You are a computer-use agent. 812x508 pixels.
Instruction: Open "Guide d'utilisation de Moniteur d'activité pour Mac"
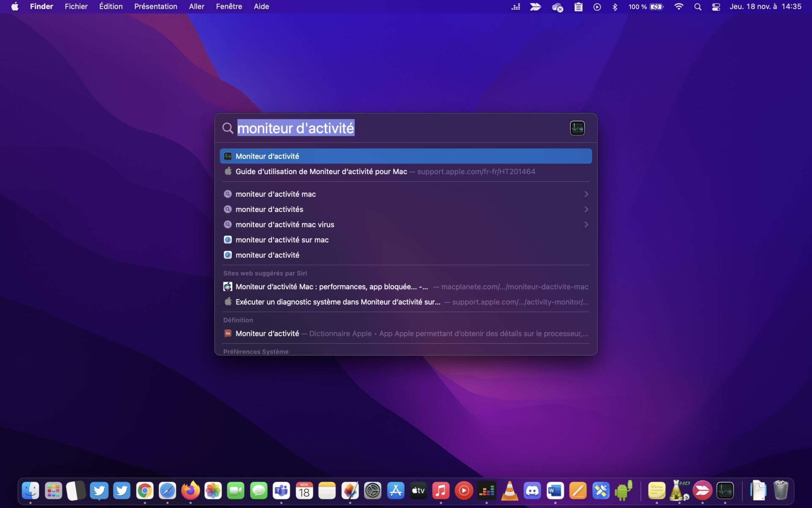[406, 171]
